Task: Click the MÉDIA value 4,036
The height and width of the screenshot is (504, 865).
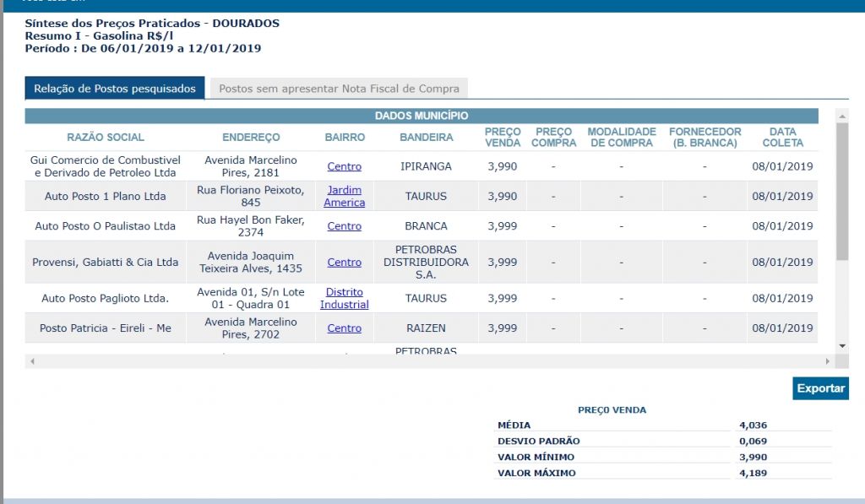Action: 753,425
